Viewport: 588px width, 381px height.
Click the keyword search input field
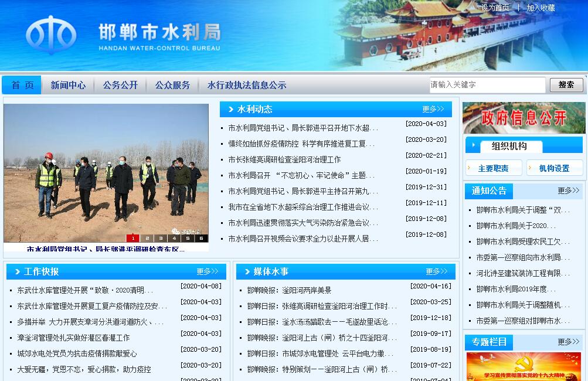[x=487, y=85]
